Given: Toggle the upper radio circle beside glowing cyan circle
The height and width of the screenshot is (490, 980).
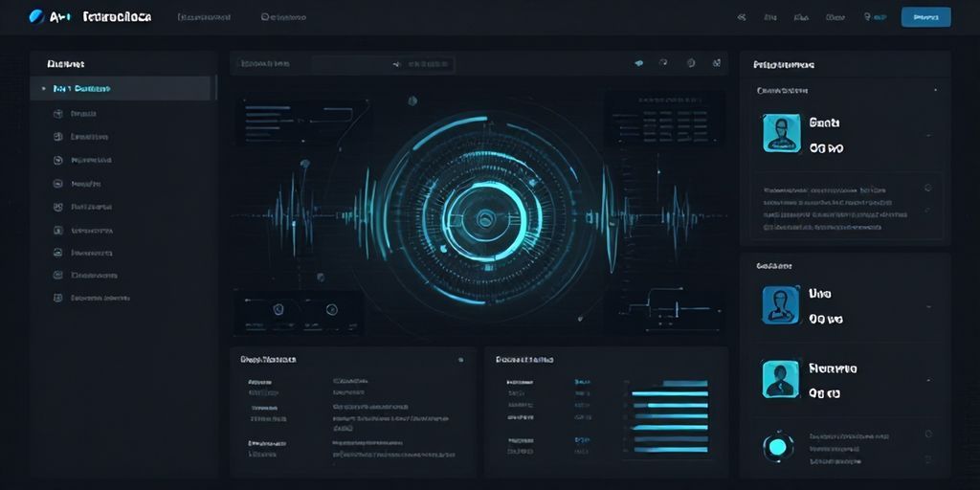Looking at the screenshot, I should point(927,434).
